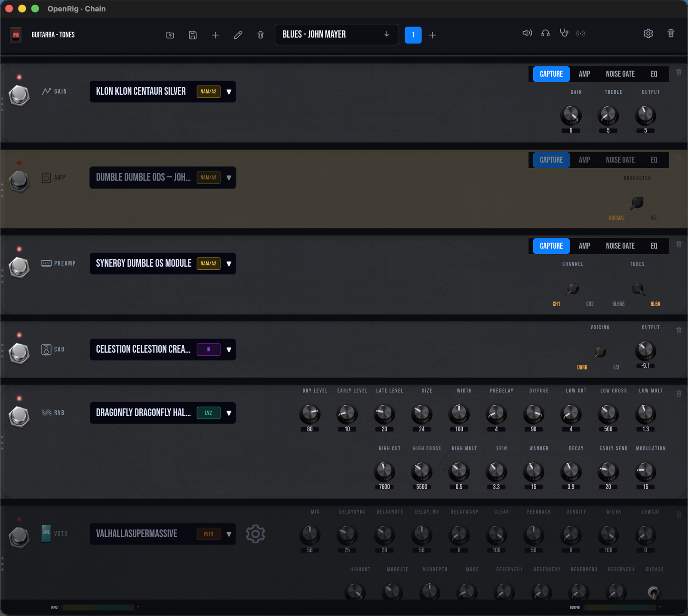688x616 pixels.
Task: Select chain slot 1 button
Action: [x=413, y=35]
